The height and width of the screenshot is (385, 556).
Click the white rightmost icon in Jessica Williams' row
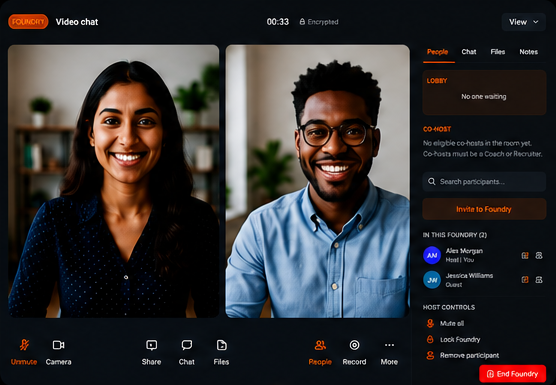pos(539,280)
